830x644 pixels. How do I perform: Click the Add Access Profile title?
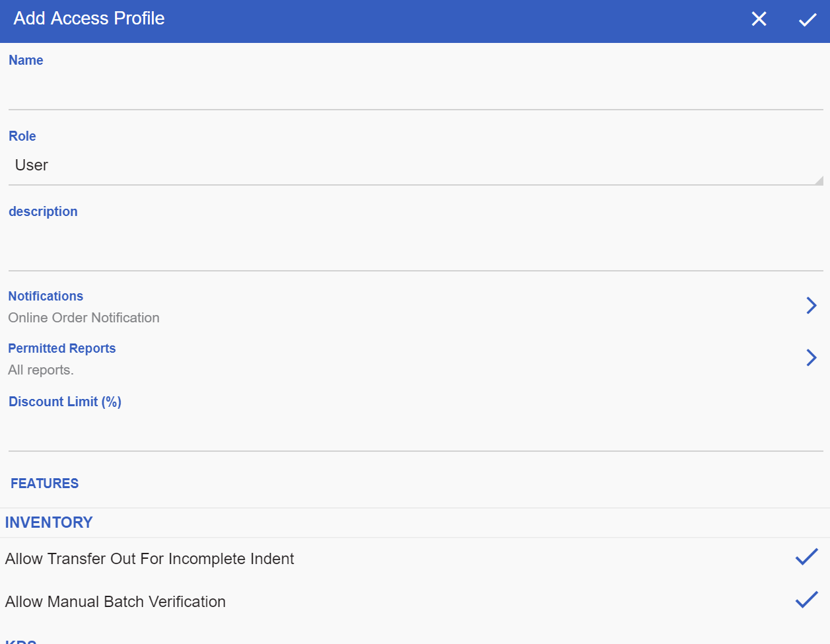coord(89,18)
